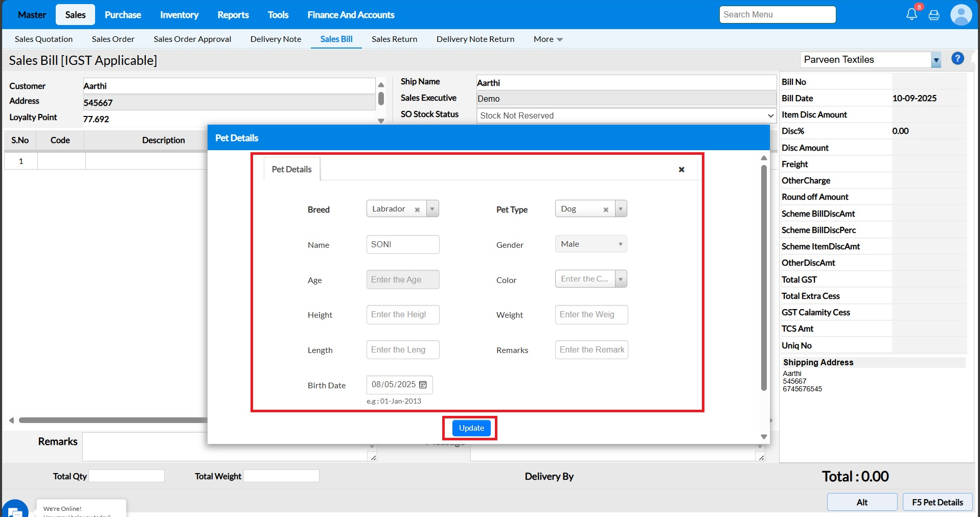The image size is (980, 517).
Task: Click the Weight input field
Action: 591,314
